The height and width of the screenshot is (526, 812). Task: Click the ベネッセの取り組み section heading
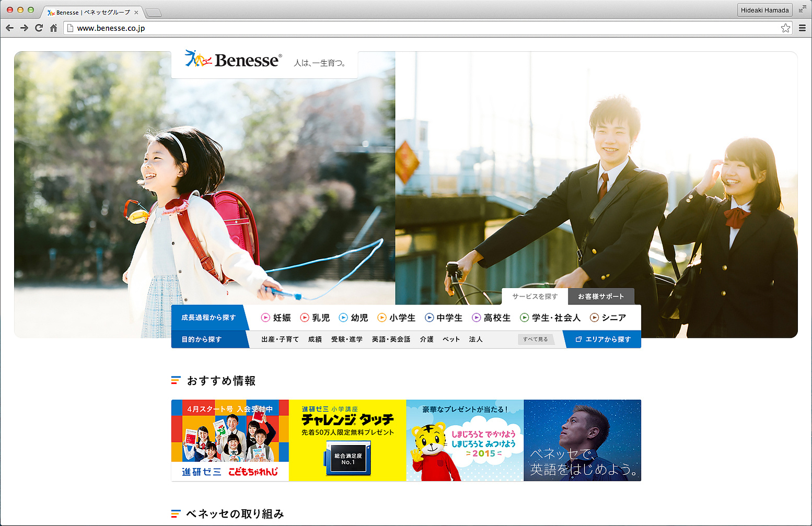click(x=235, y=514)
